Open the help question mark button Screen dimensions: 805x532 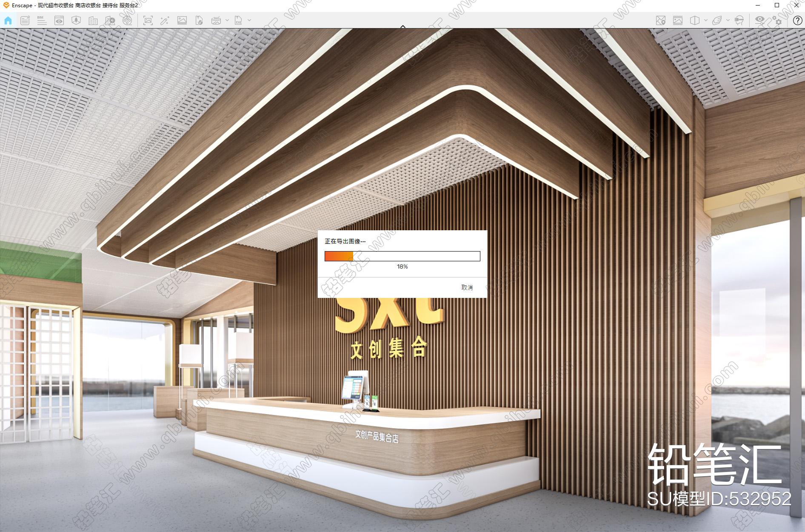pyautogui.click(x=798, y=20)
